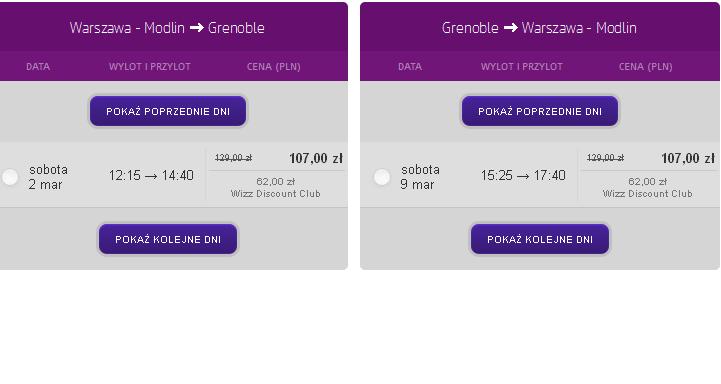
Task: Click CENA (PLN) column header in outbound table
Action: 274,67
